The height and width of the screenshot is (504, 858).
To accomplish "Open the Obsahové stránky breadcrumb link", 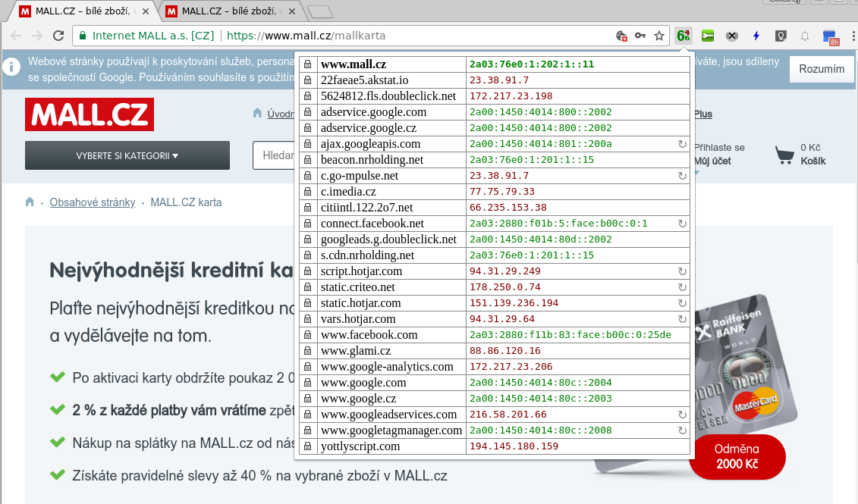I will point(93,202).
